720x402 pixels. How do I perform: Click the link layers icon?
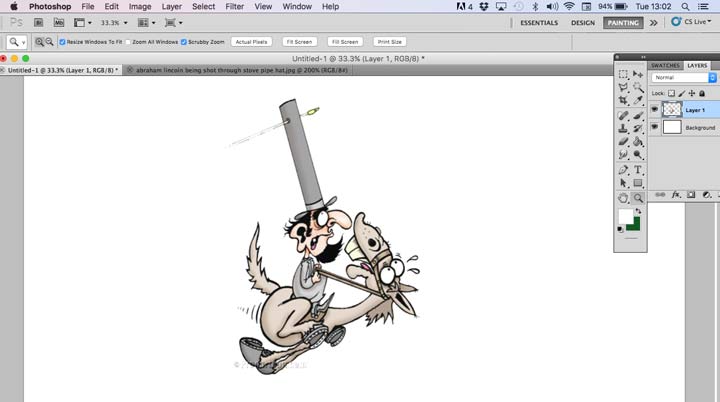coord(660,195)
